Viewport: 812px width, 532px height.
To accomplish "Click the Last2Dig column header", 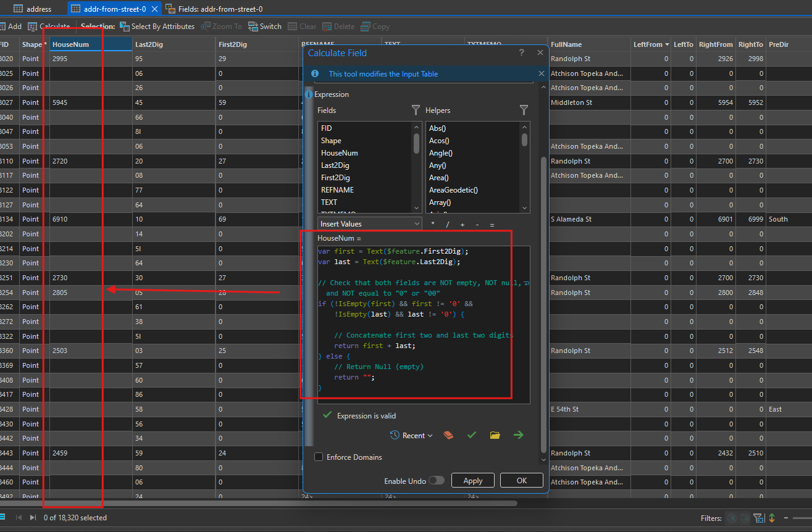I will tap(174, 44).
